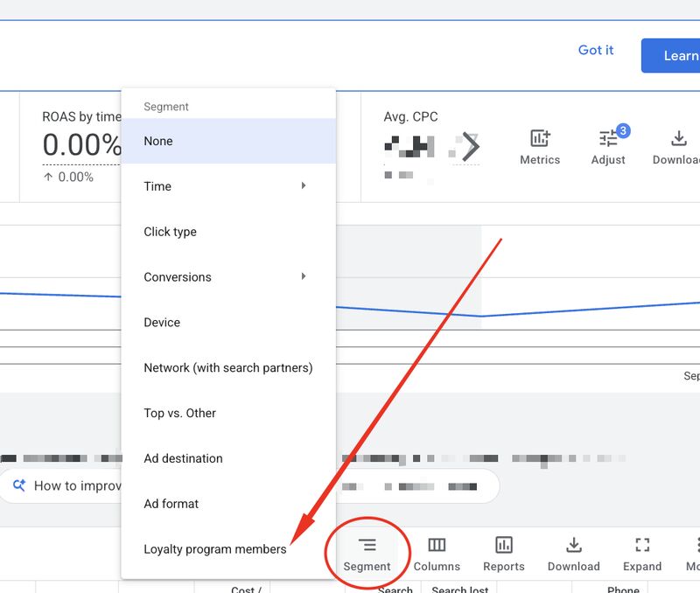Image resolution: width=700 pixels, height=593 pixels.
Task: Expand the Time submenu
Action: click(x=228, y=186)
